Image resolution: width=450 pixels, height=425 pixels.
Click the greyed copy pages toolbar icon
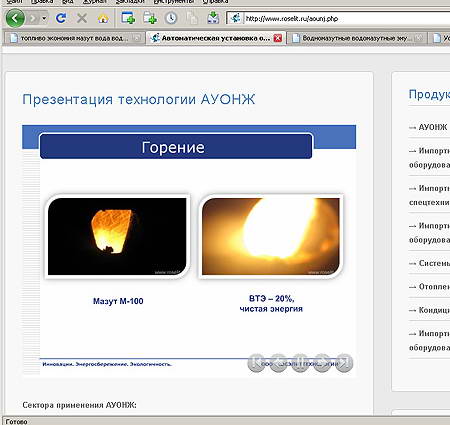point(192,18)
